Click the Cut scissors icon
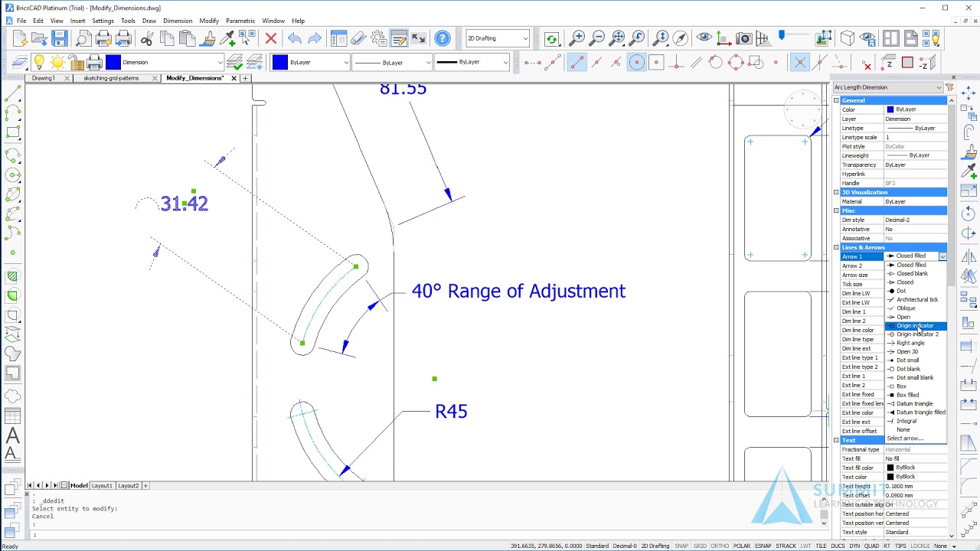This screenshot has width=980, height=551. [x=147, y=38]
